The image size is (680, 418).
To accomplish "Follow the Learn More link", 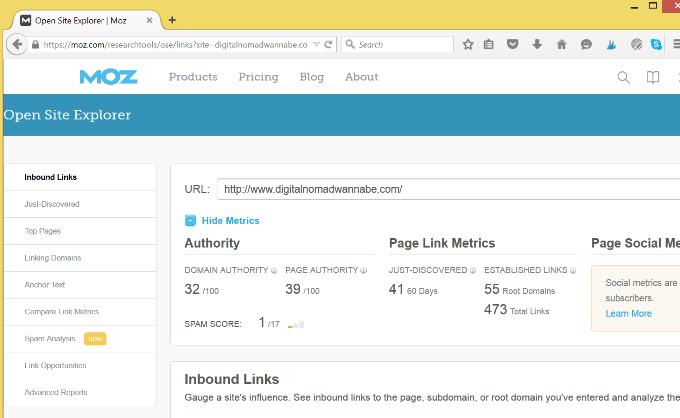I will (628, 313).
